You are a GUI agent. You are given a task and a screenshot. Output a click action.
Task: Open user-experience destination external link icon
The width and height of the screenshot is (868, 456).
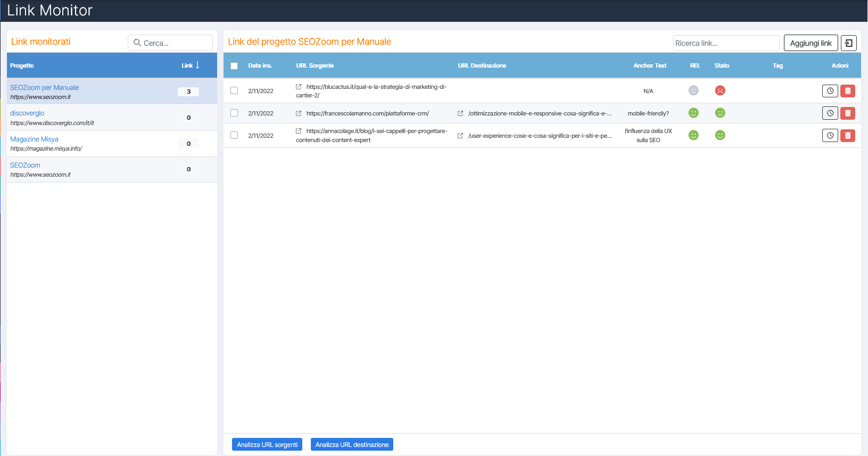(x=460, y=136)
